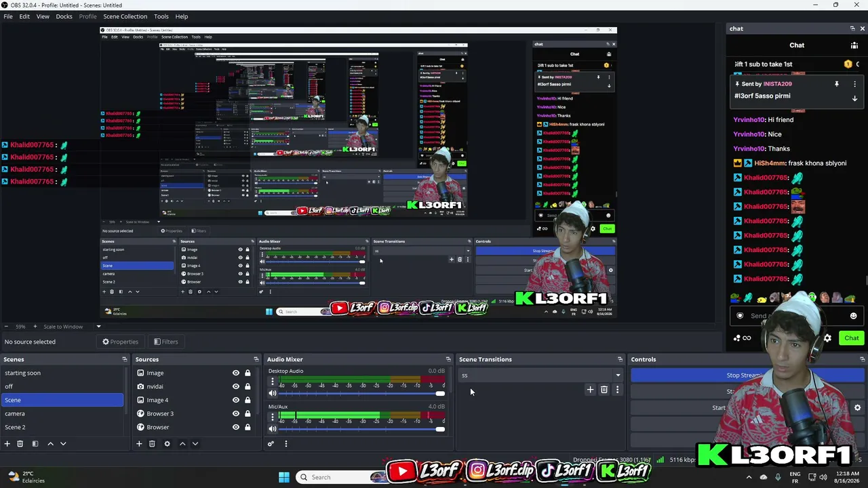868x488 pixels.
Task: Mute Desktop Audio with speaker icon
Action: pyautogui.click(x=273, y=393)
